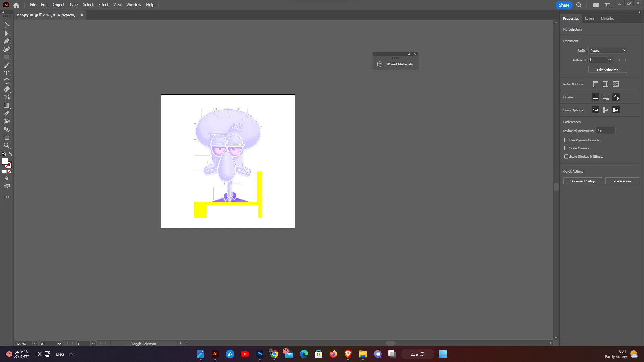
Task: Select the Type tool
Action: pos(6,73)
